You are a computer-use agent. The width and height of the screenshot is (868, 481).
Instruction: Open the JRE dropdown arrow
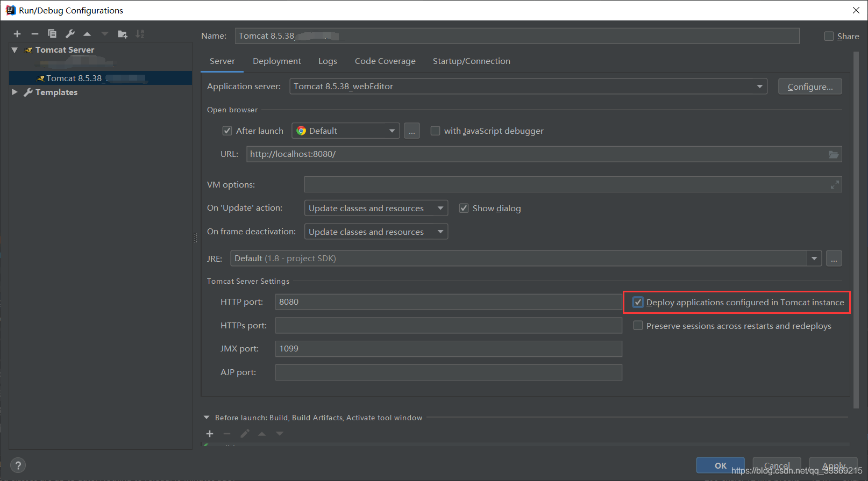[814, 259]
